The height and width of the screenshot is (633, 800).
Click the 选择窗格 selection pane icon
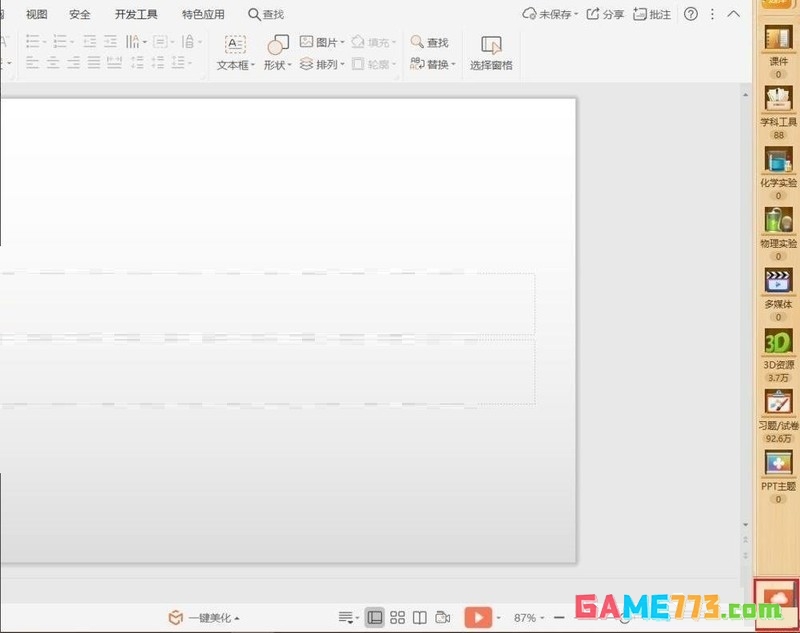click(x=491, y=46)
